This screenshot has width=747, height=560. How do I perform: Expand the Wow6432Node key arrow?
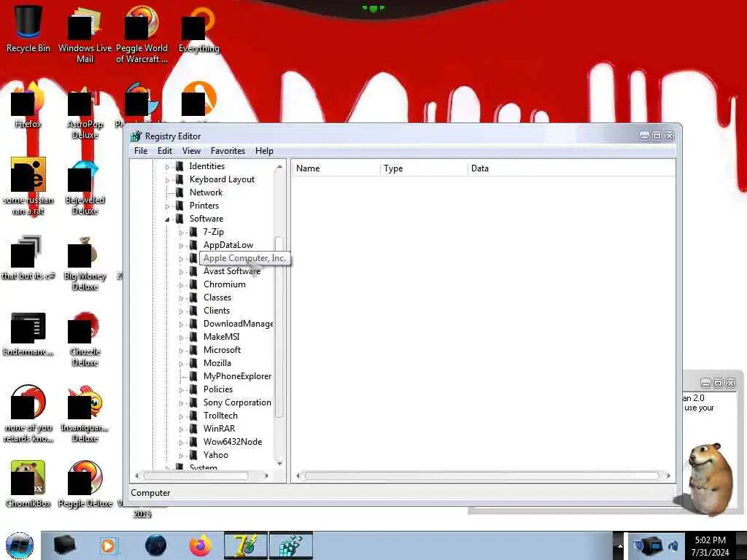181,443
